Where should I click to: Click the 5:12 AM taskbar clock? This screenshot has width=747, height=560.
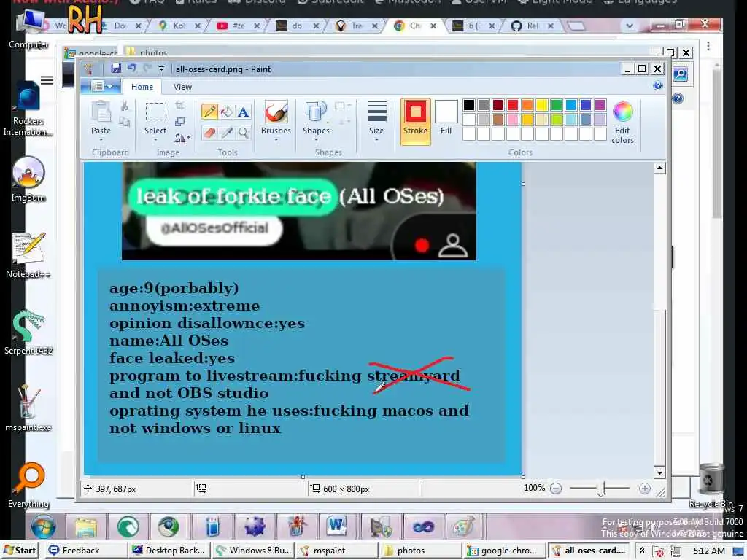tap(709, 551)
